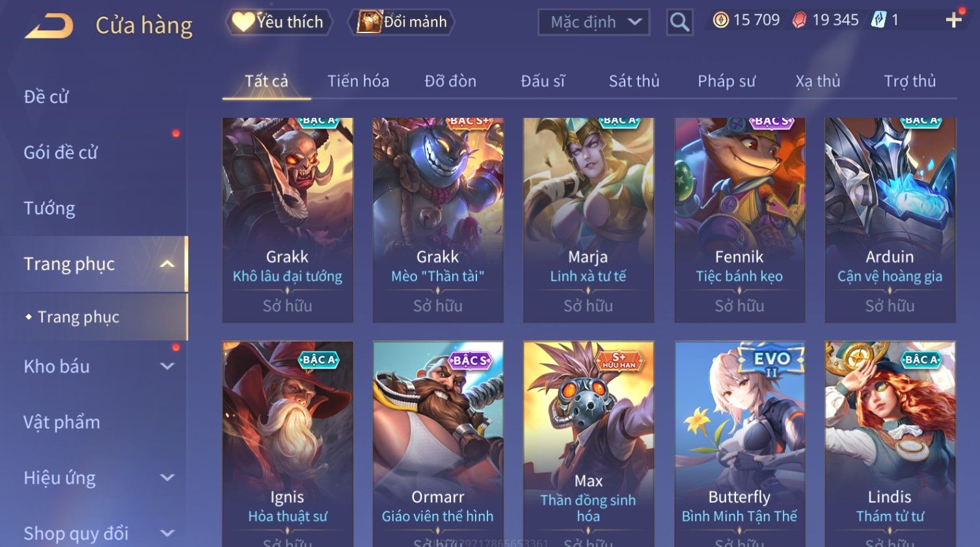This screenshot has height=547, width=980.
Task: Open Gói đề cử in the sidebar
Action: (x=61, y=153)
